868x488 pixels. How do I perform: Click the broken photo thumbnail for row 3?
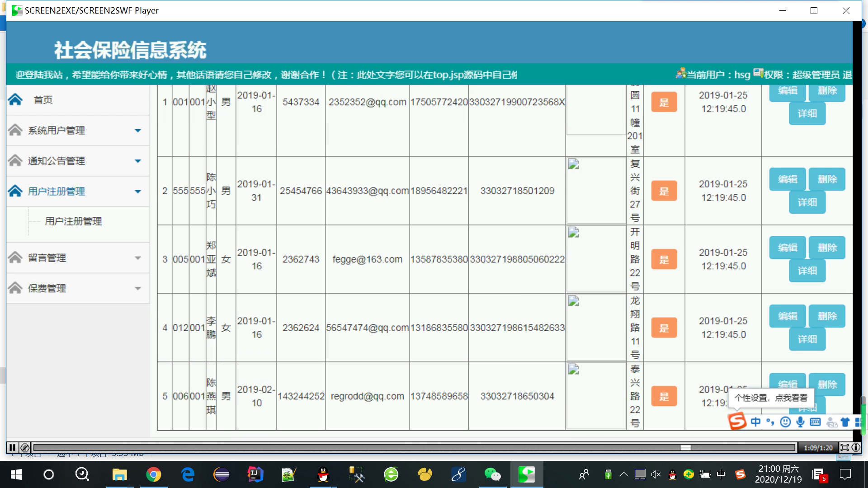(596, 259)
